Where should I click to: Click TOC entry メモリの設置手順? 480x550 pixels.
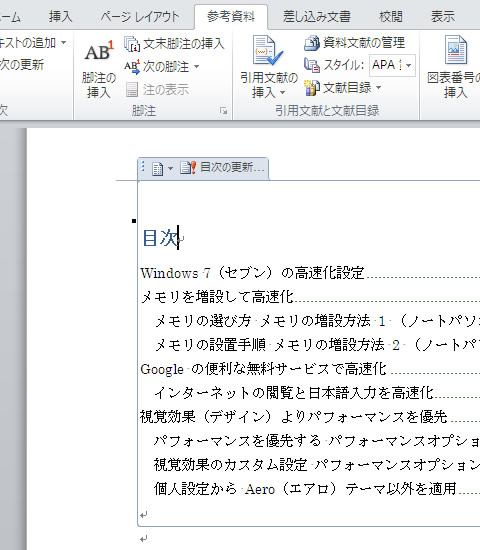pos(210,344)
